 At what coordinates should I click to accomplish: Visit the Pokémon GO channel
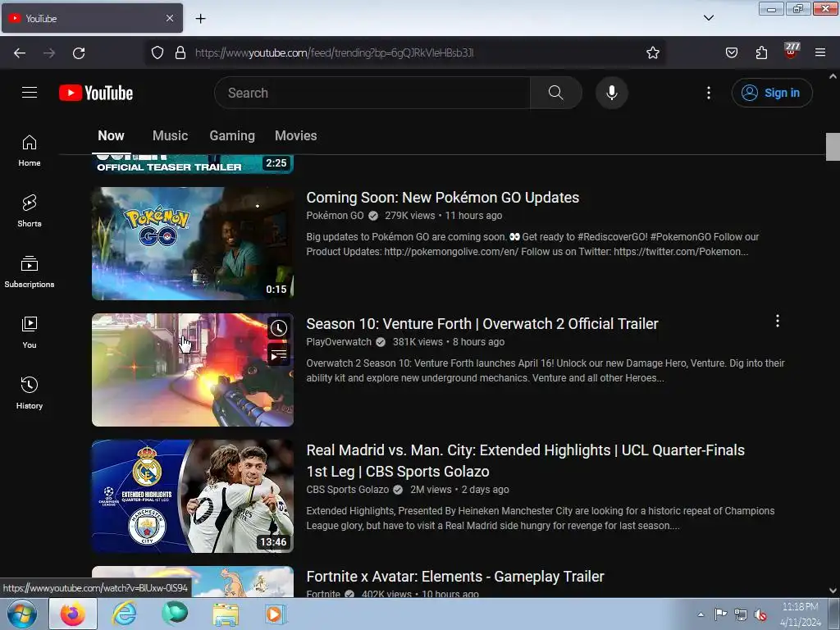335,216
